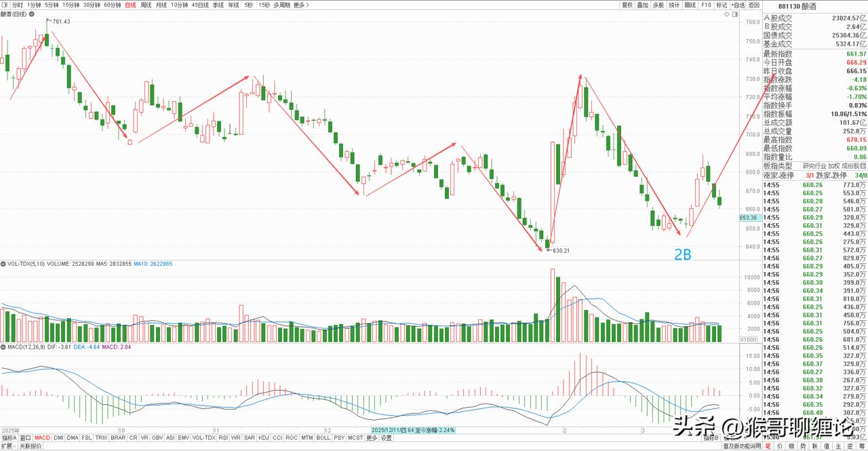
Task: Select the KDJ indicator tab
Action: [x=263, y=437]
